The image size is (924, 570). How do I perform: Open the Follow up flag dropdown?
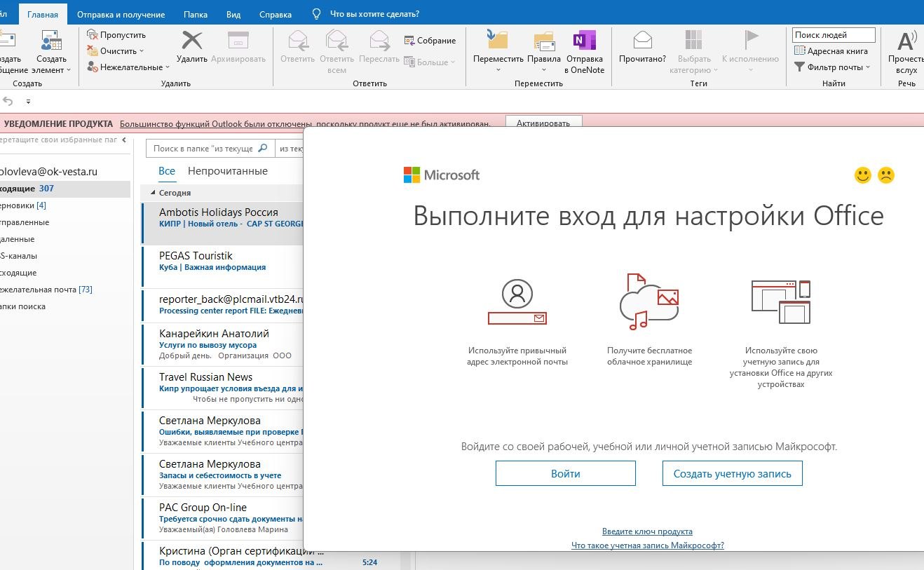click(x=750, y=51)
